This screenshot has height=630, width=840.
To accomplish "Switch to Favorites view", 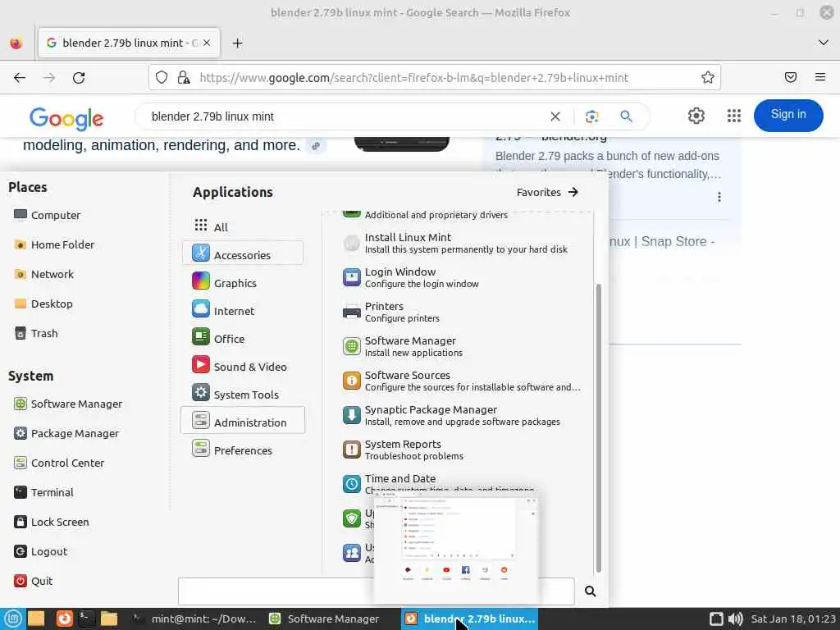I will (547, 192).
